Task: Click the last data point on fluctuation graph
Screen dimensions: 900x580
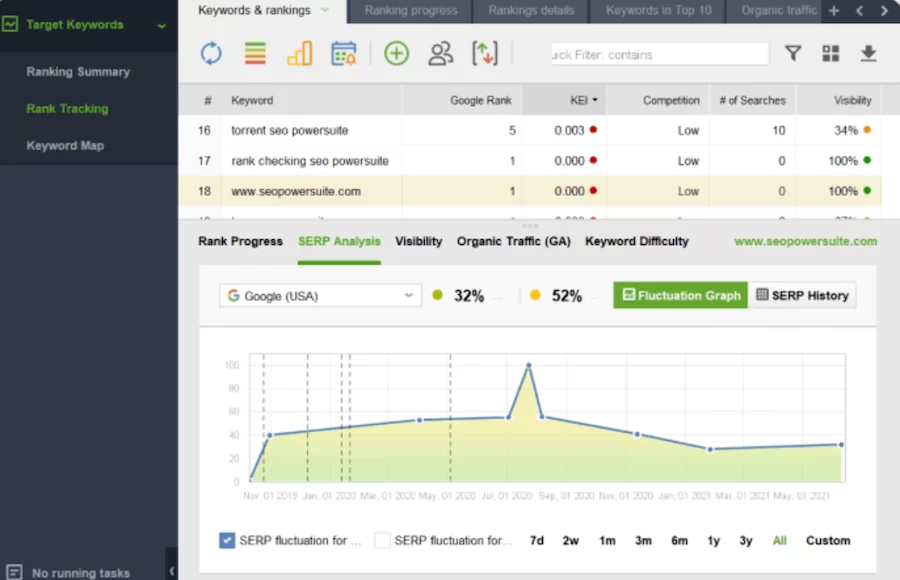Action: 841,444
